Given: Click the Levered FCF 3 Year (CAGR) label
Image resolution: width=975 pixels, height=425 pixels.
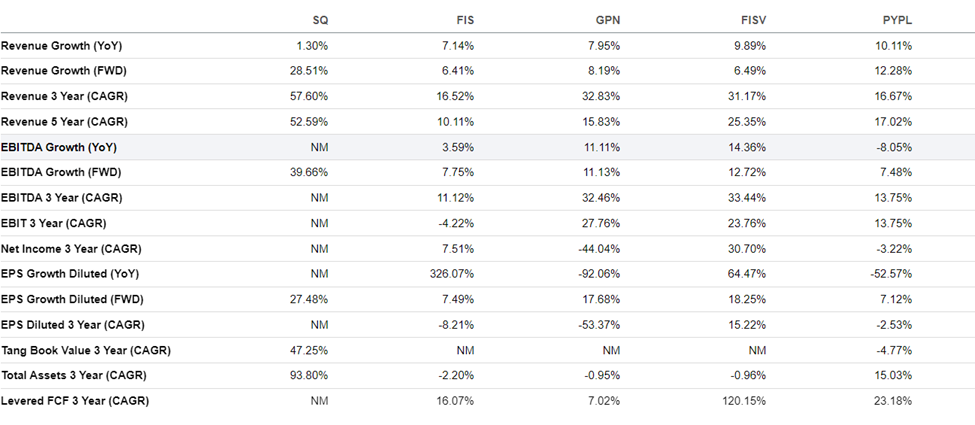Looking at the screenshot, I should (75, 401).
